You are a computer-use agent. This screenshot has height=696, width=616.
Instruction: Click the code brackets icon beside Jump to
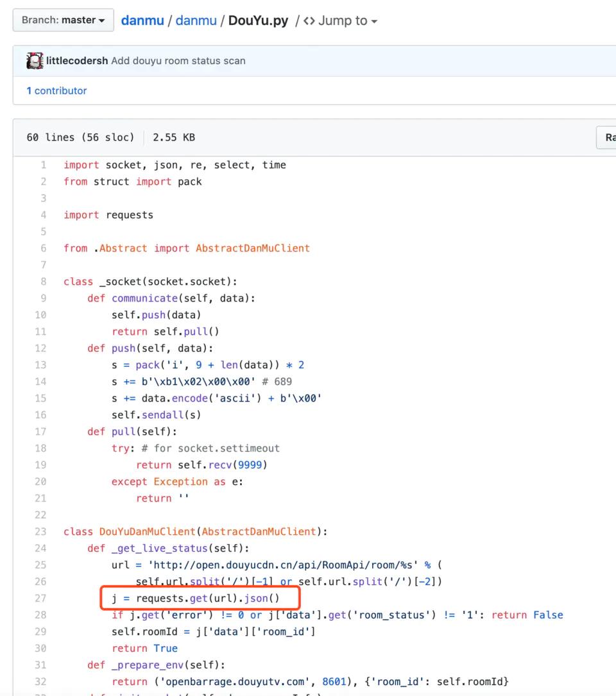coord(309,21)
